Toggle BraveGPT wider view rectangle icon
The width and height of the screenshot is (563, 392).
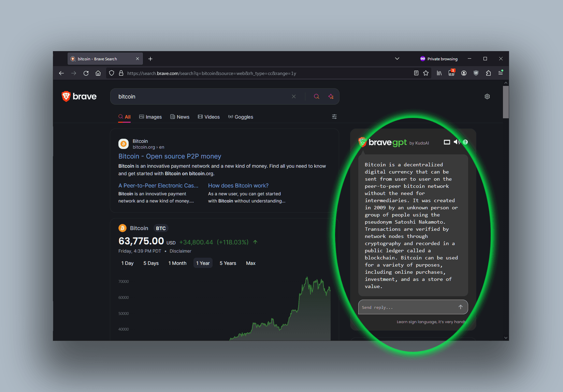coord(447,142)
